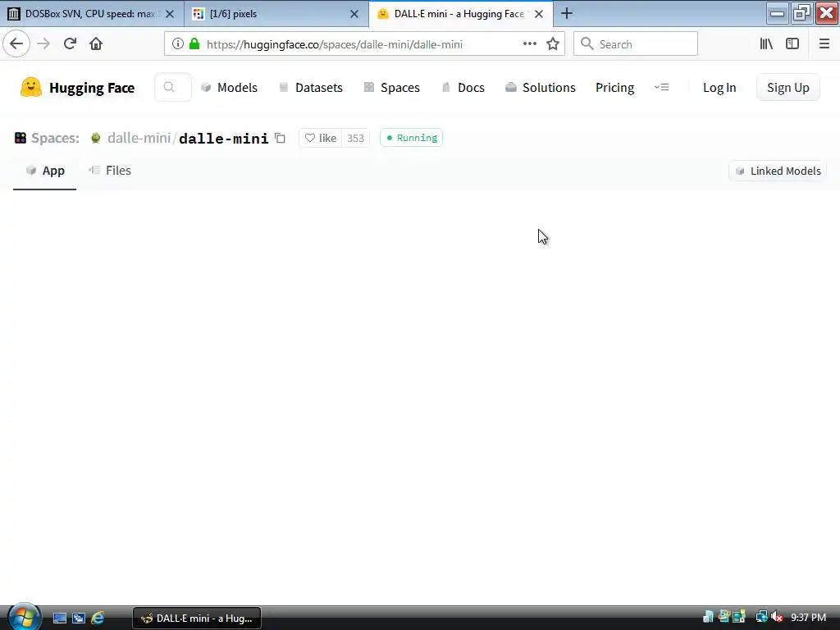
Task: Toggle the browser sidebar view
Action: coord(792,44)
